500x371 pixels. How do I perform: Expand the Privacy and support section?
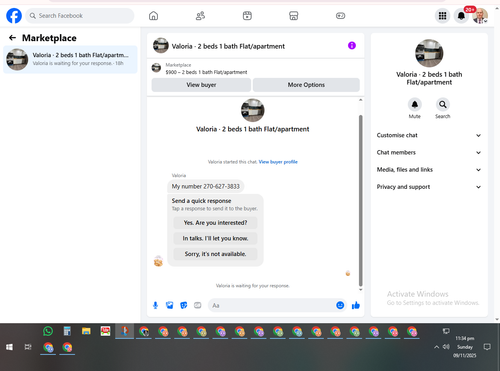tap(429, 187)
